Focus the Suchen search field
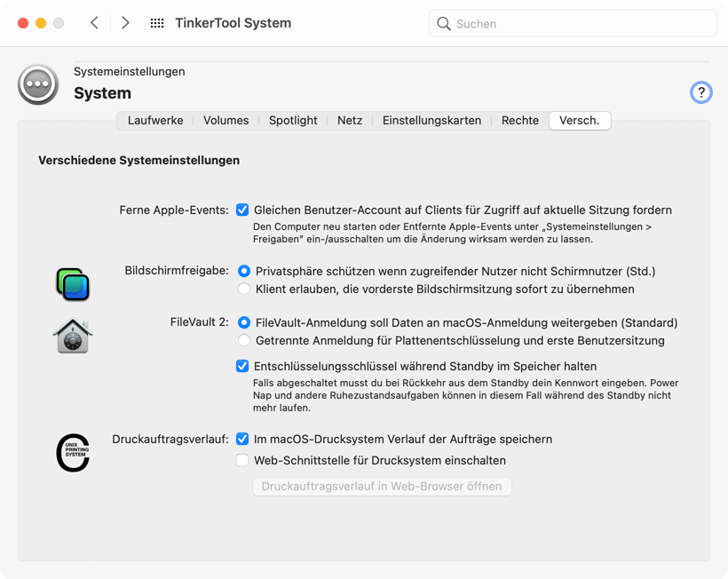Screen dimensions: 728x579 573,24
